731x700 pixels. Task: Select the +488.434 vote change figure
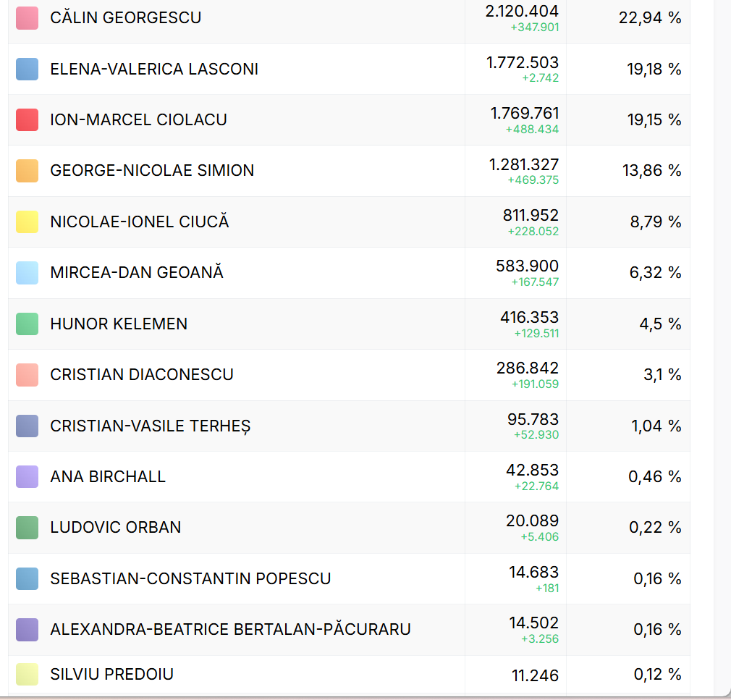coord(532,130)
